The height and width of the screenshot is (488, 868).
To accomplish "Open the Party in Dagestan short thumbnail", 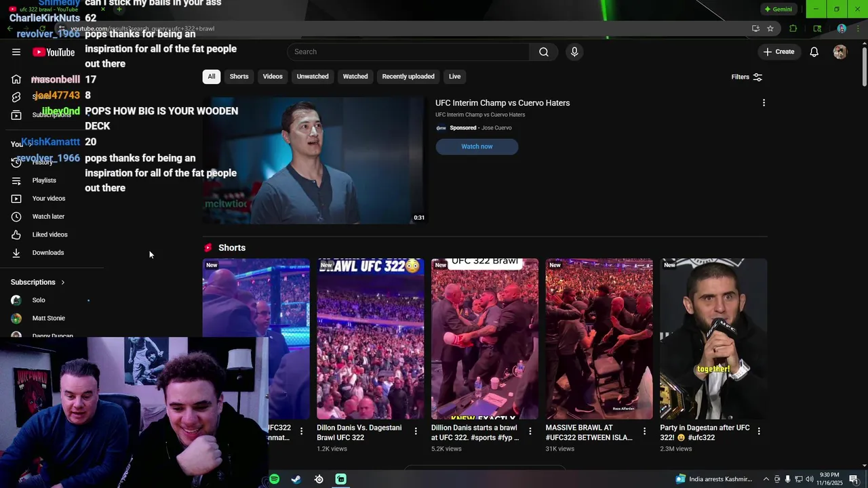I will click(x=713, y=339).
